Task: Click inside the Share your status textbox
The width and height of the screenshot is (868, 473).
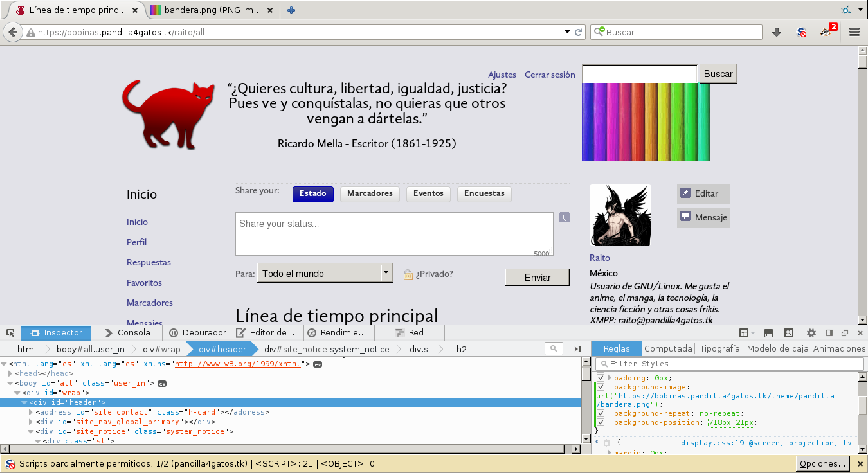Action: pyautogui.click(x=394, y=234)
